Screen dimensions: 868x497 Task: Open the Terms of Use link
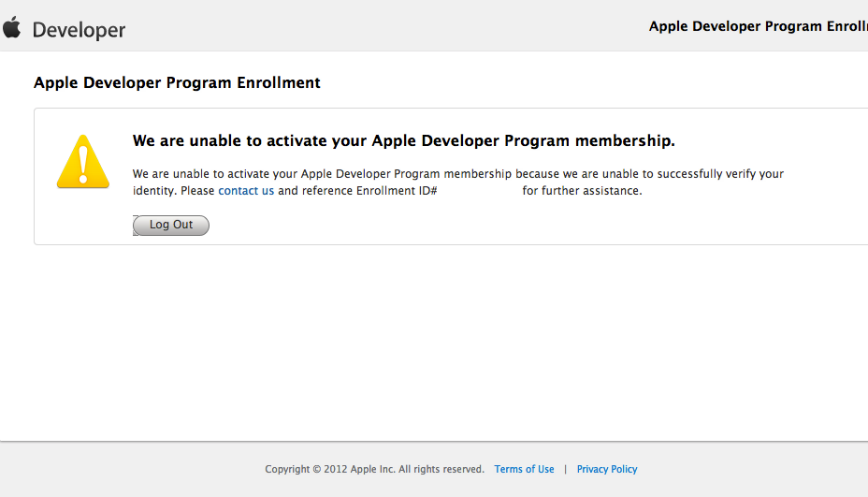click(524, 469)
